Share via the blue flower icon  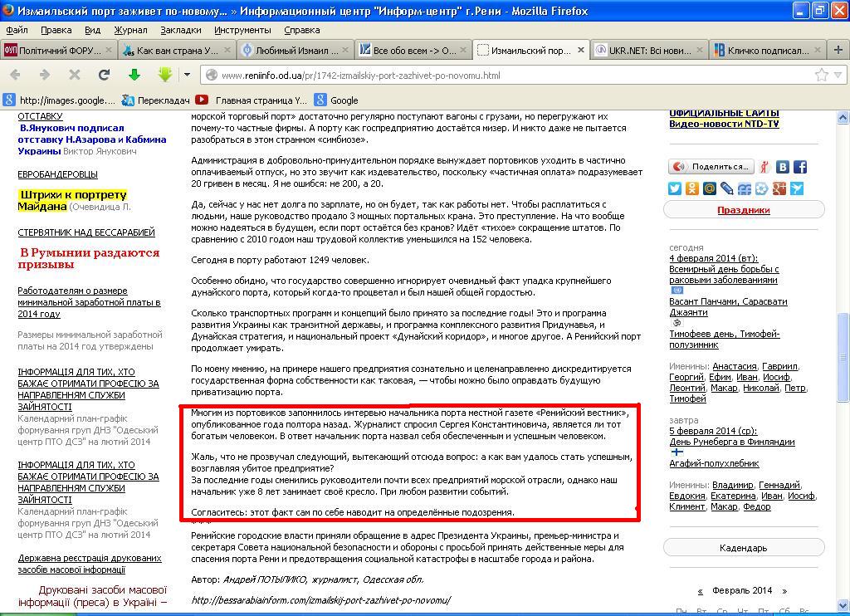(762, 188)
